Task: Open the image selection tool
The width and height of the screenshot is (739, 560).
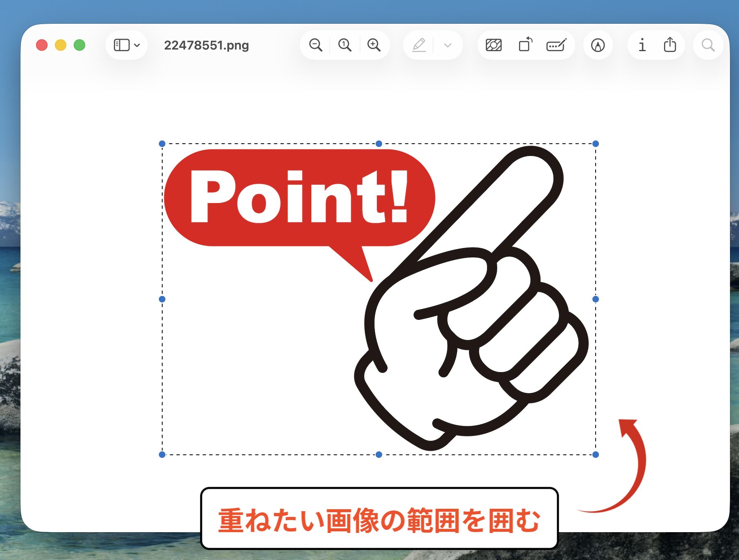Action: click(x=494, y=45)
